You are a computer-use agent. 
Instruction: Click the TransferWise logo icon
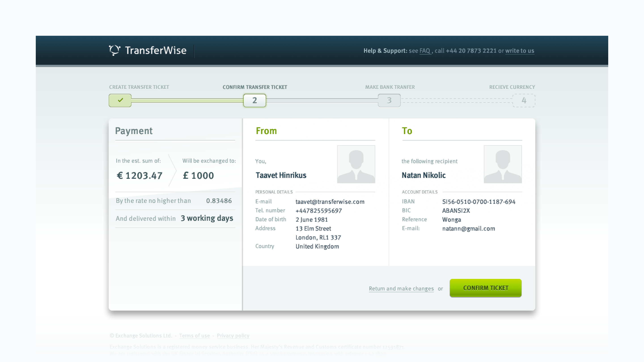tap(114, 50)
